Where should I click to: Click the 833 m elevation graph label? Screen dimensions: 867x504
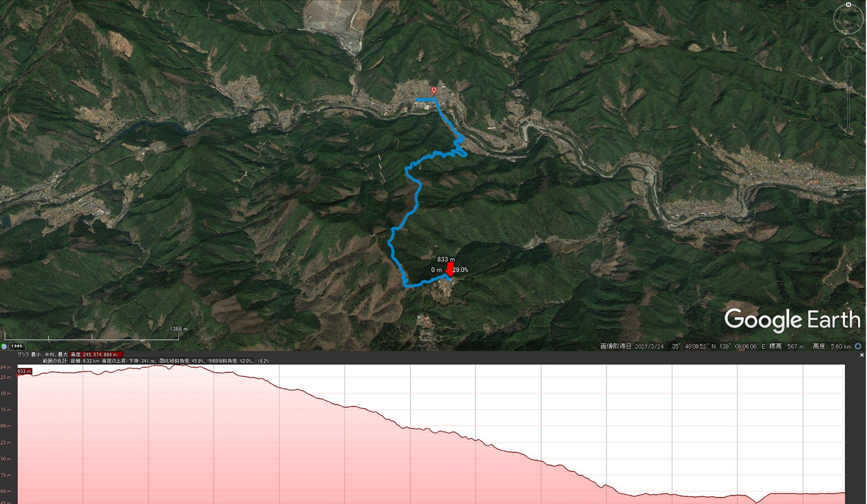(25, 371)
